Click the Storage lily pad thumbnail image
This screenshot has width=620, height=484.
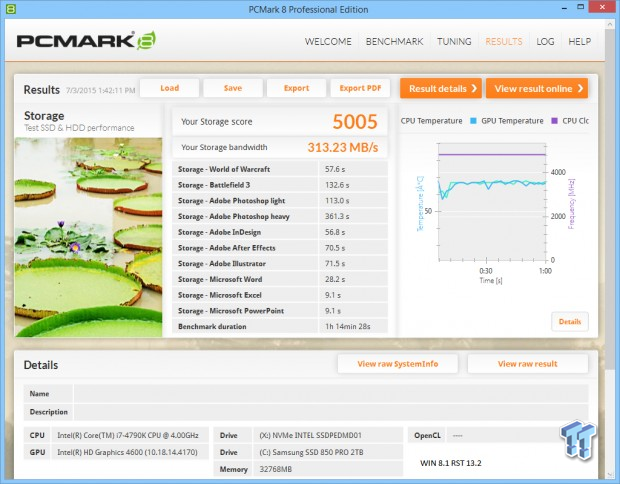tap(88, 237)
